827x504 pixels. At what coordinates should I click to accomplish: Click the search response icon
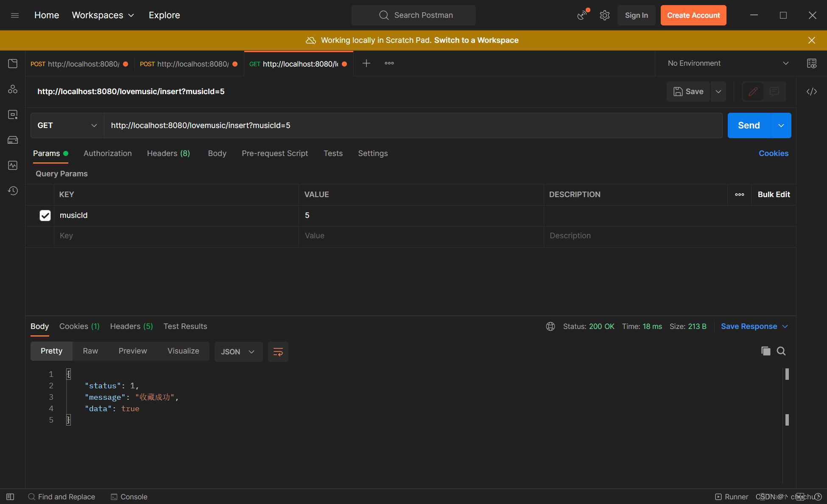(781, 351)
